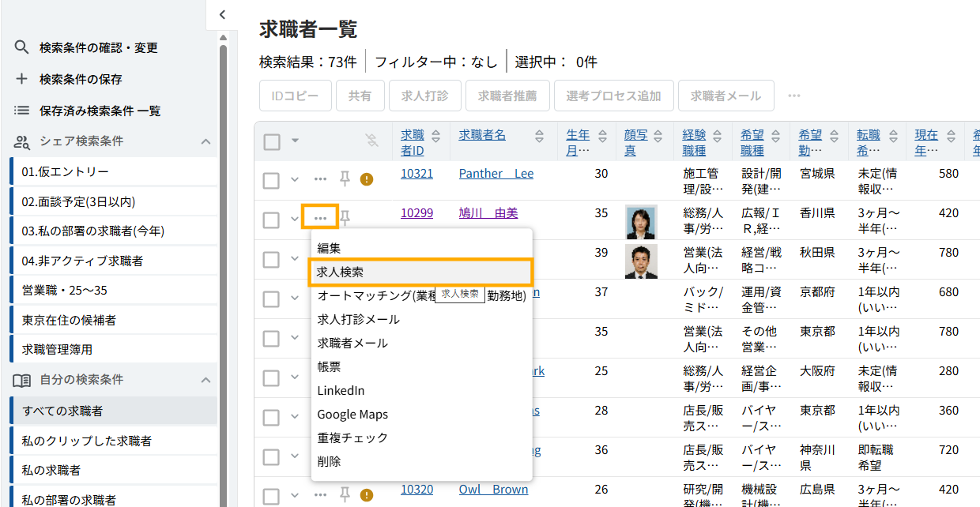Screen dimensions: 980x507
Task: Click the pin icon in the Panther Lee row
Action: pos(345,179)
